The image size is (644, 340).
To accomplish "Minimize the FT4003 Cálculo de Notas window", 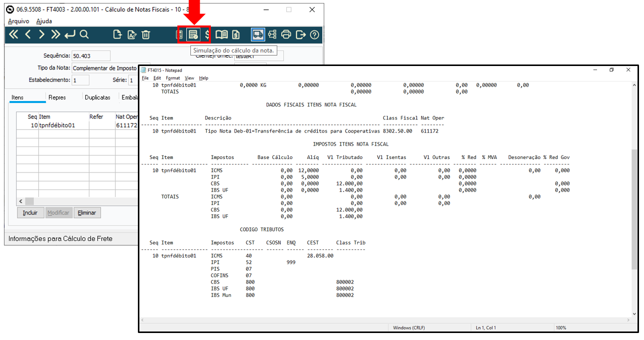I will pyautogui.click(x=266, y=9).
